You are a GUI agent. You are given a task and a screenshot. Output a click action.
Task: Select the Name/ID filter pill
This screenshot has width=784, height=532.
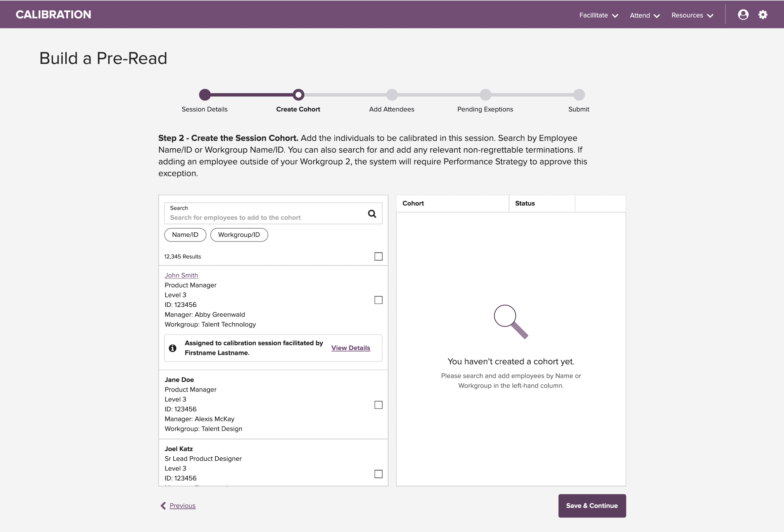pyautogui.click(x=185, y=235)
